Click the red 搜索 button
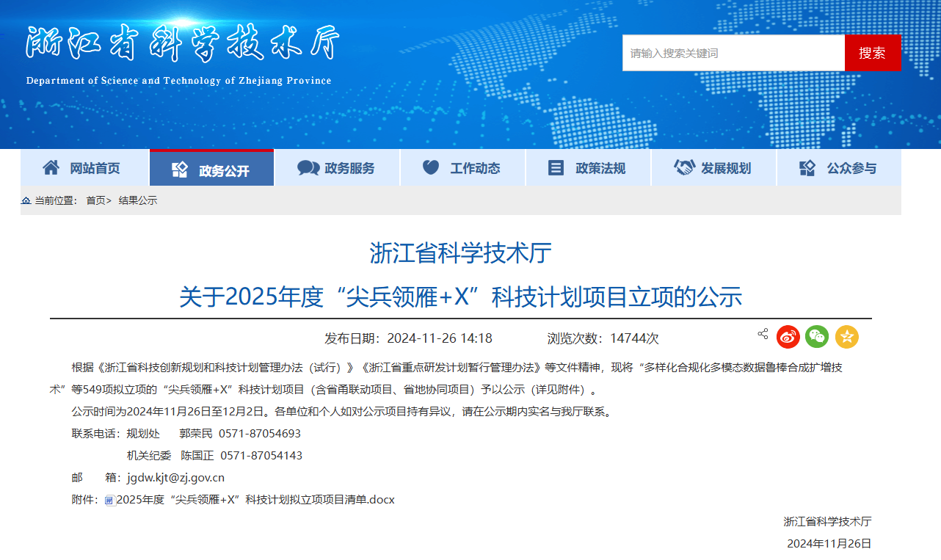Viewport: 941px width, 560px height. (x=873, y=53)
